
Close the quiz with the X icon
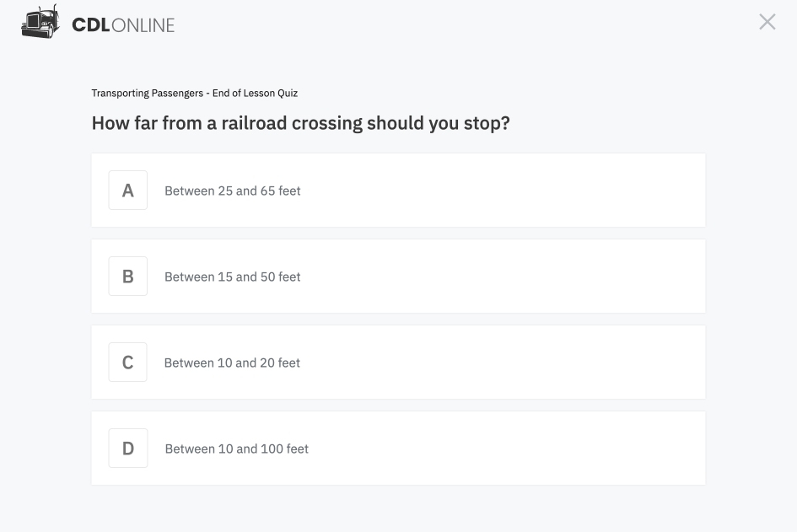pyautogui.click(x=767, y=22)
